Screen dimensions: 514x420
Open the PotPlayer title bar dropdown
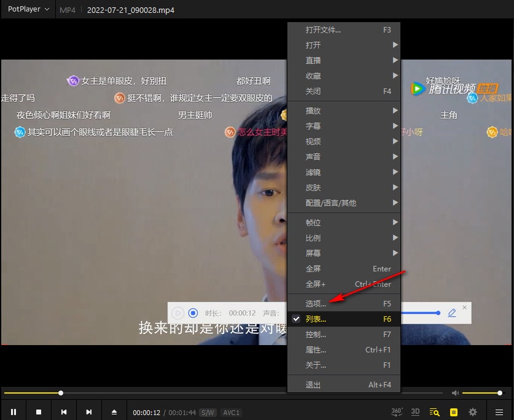coord(25,9)
